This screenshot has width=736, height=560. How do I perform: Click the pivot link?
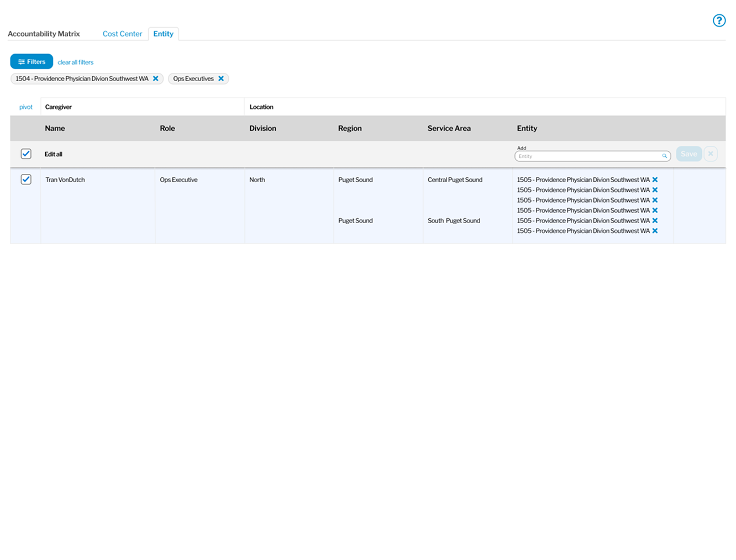click(x=26, y=107)
